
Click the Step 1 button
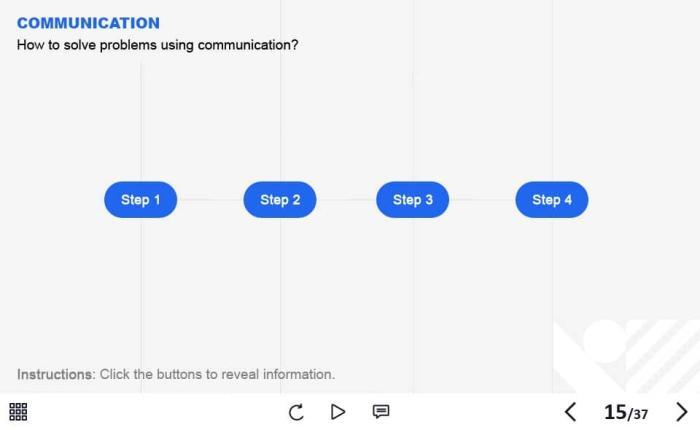point(140,200)
